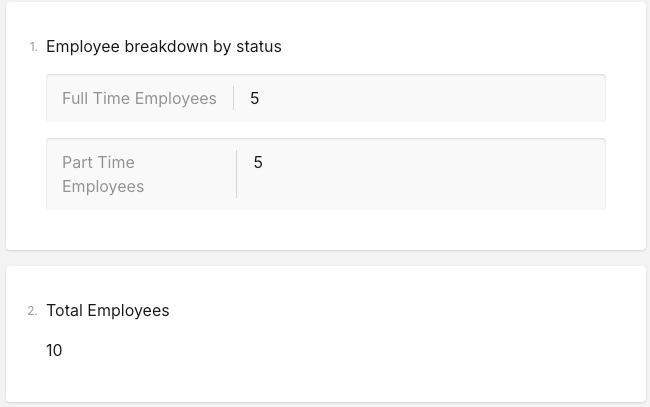Image resolution: width=650 pixels, height=407 pixels.
Task: Select the Part Time Employees value 5
Action: [x=258, y=162]
